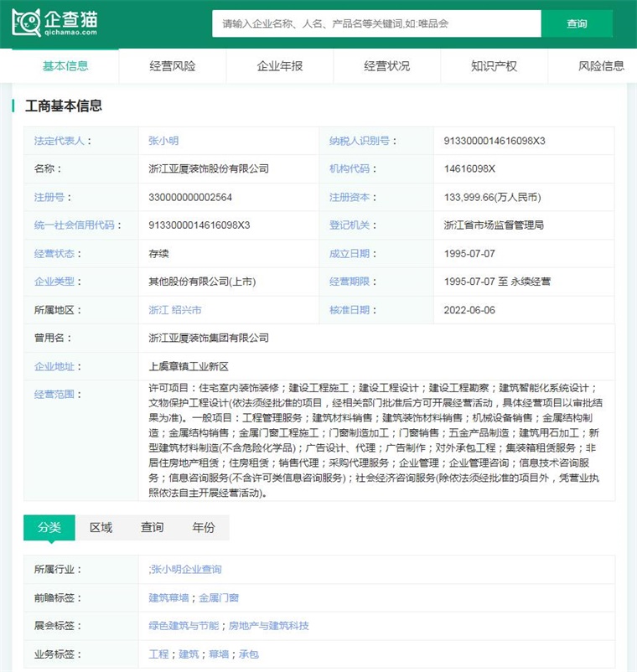The height and width of the screenshot is (672, 637).
Task: Click registration number 330000000002564
Action: 190,197
